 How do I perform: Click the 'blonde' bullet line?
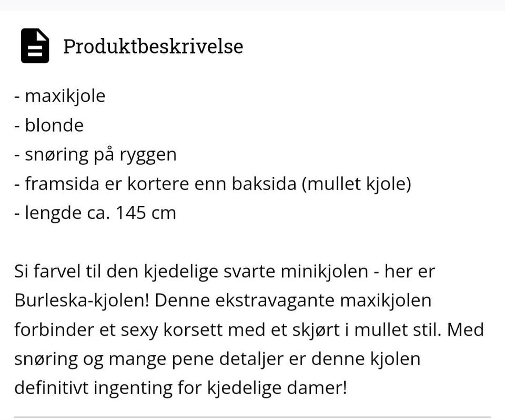[x=49, y=125]
